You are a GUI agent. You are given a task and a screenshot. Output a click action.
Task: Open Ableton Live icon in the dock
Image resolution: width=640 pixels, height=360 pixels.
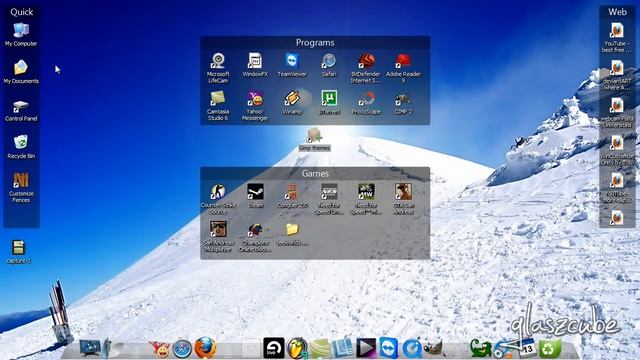273,348
